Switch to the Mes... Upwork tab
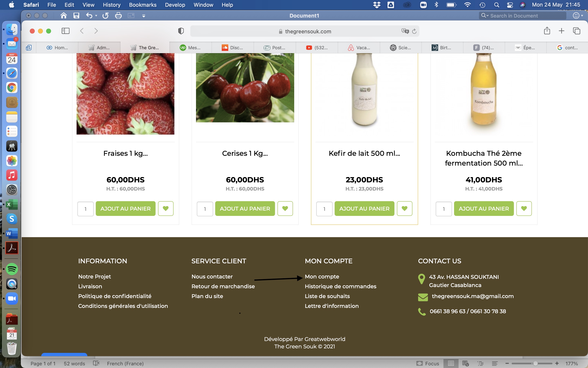 [190, 48]
